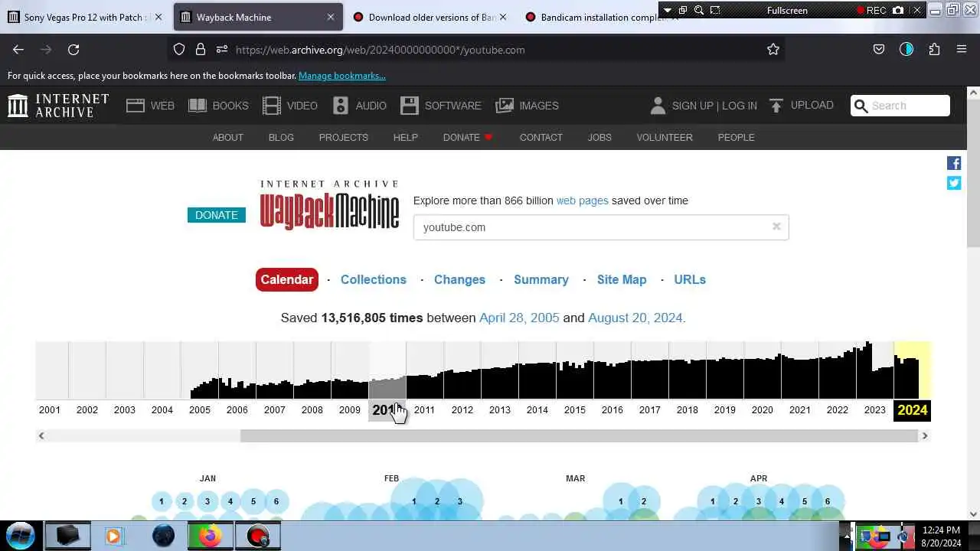Screen dimensions: 980x551
Task: Open the Collections view
Action: (374, 279)
